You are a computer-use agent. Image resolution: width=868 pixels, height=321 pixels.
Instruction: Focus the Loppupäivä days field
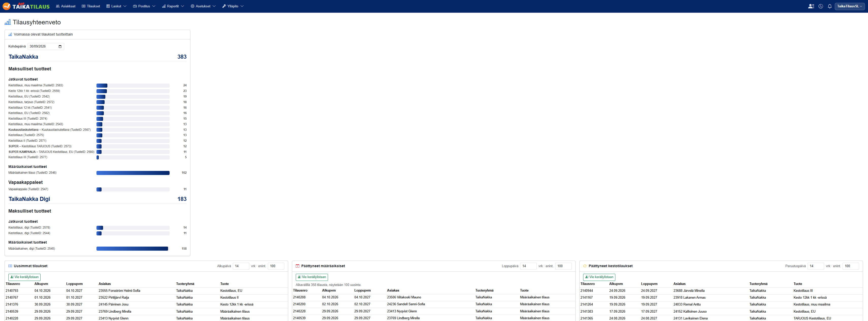point(528,266)
